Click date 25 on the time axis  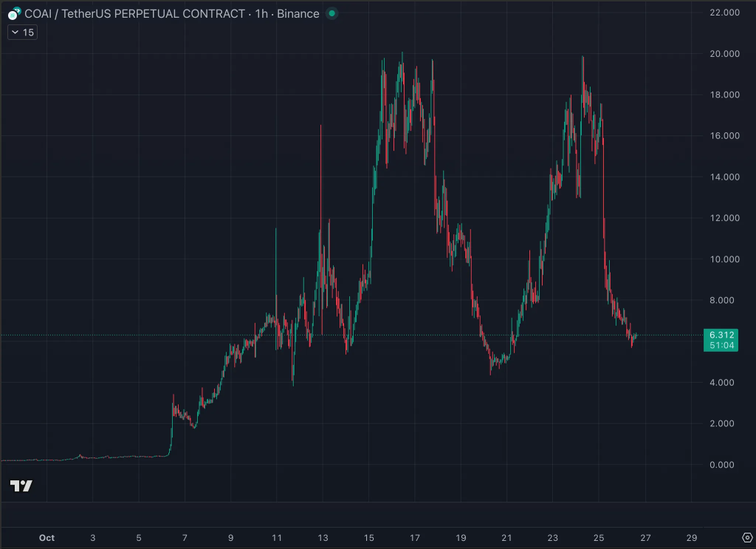point(599,538)
